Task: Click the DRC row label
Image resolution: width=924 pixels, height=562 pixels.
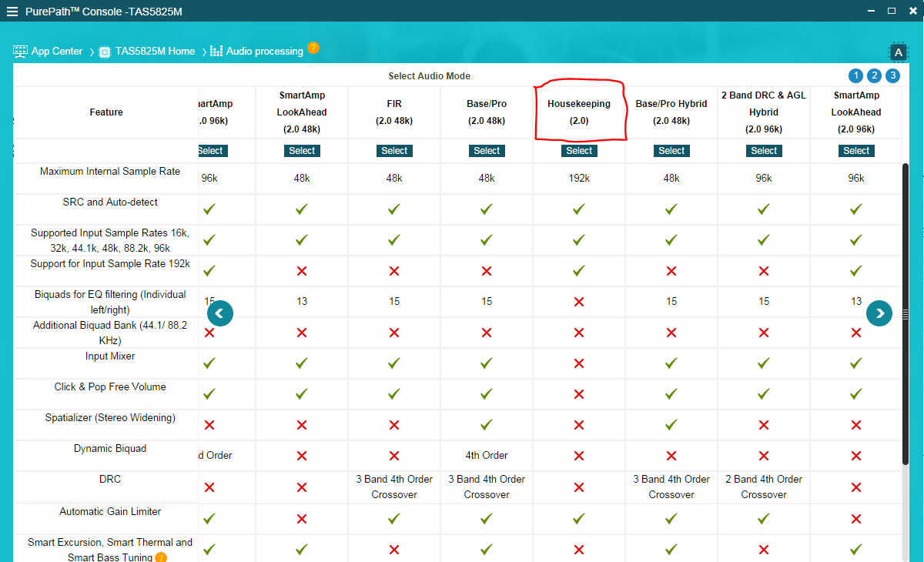Action: click(x=110, y=480)
